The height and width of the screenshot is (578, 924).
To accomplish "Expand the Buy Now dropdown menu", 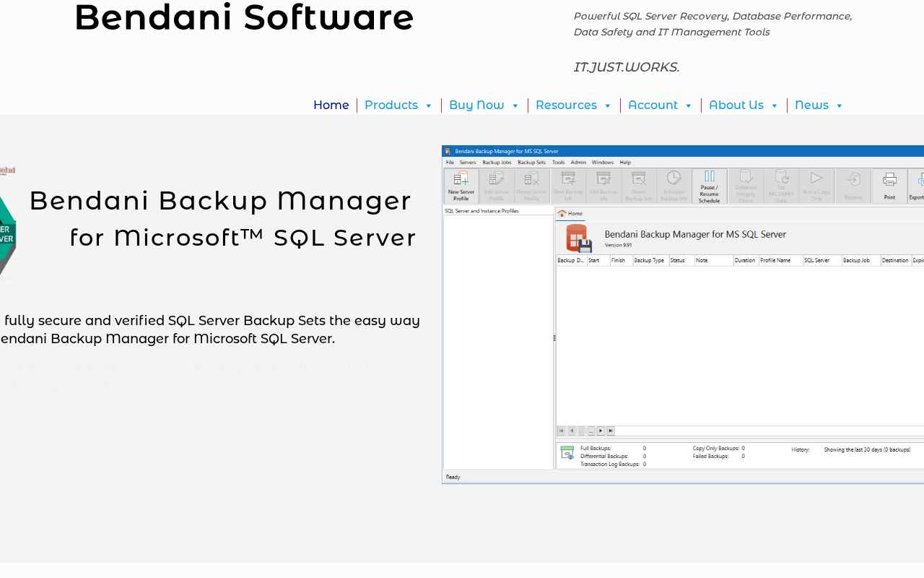I will coord(484,105).
